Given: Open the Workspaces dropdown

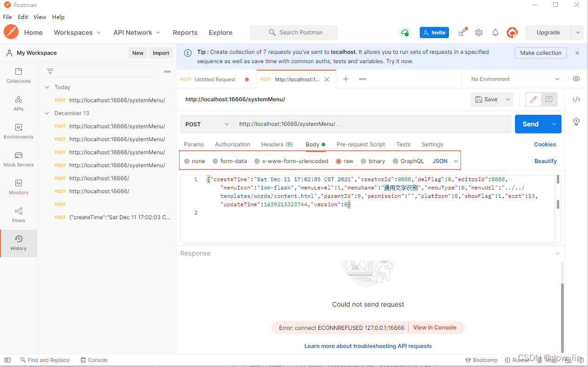Looking at the screenshot, I should [77, 33].
